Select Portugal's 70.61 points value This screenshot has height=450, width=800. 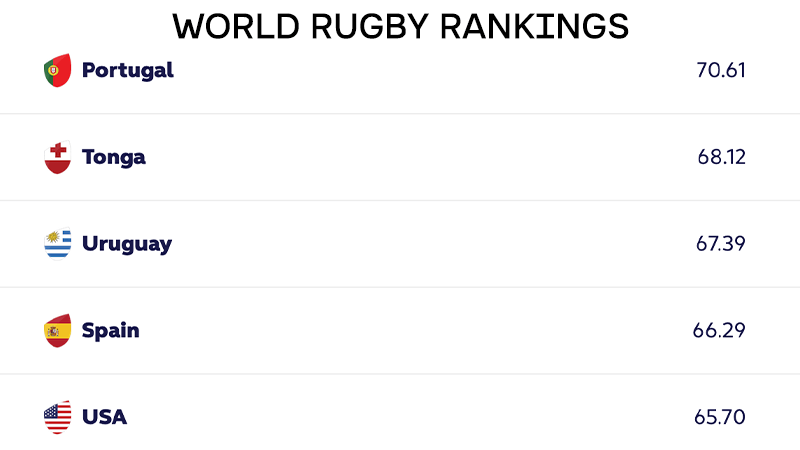[721, 70]
